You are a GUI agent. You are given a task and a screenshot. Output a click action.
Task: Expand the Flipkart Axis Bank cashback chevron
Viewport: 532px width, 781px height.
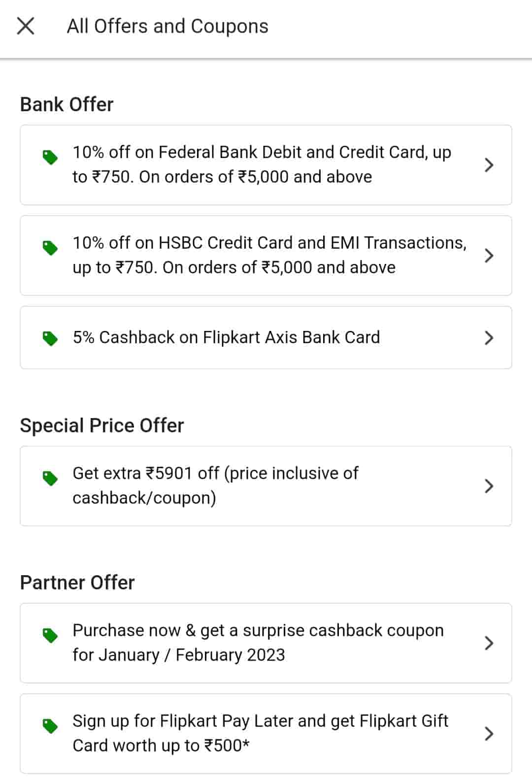pos(489,338)
